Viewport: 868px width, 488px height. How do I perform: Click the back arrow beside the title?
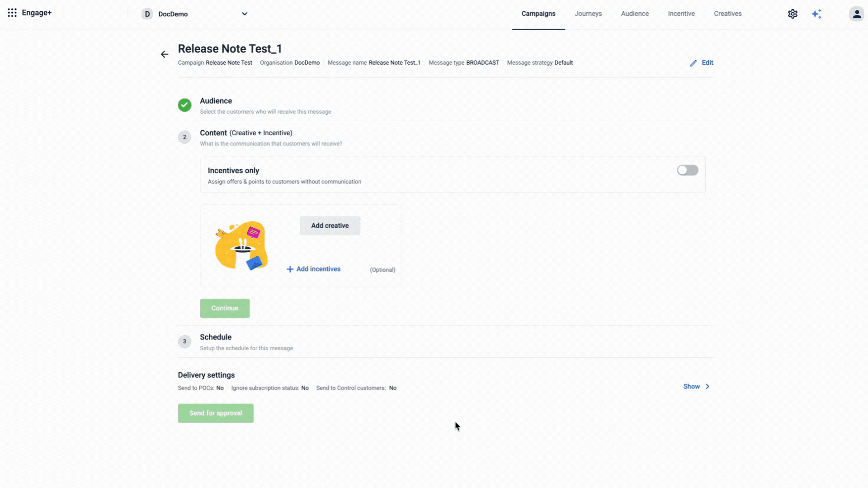pos(165,54)
